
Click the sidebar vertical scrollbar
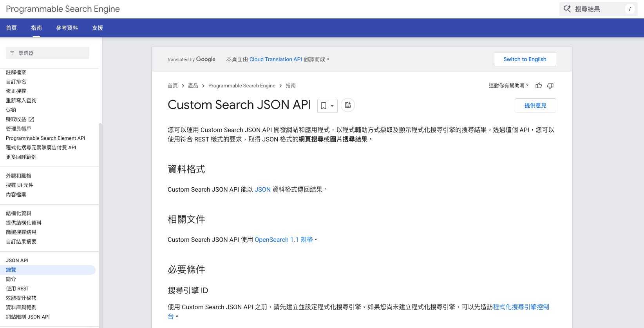[100, 225]
